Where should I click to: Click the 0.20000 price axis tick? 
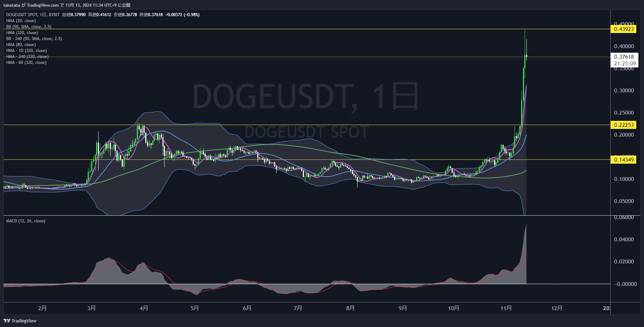click(624, 135)
